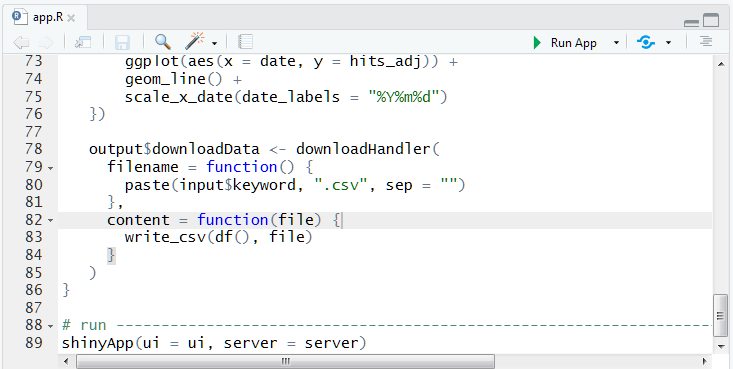733x369 pixels.
Task: Go back to previous source location
Action: (x=21, y=43)
